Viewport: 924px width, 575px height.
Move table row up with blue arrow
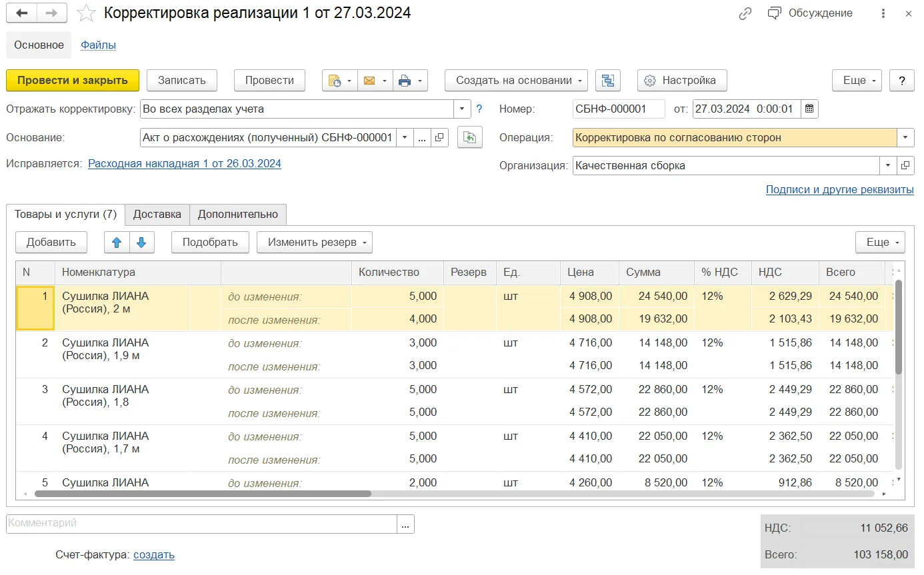(117, 243)
